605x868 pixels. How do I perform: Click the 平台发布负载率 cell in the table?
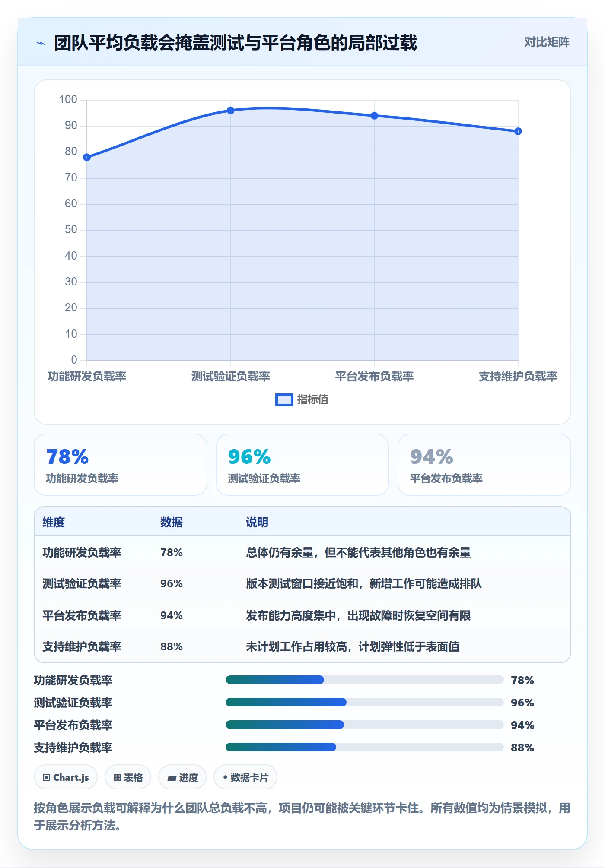[x=82, y=615]
